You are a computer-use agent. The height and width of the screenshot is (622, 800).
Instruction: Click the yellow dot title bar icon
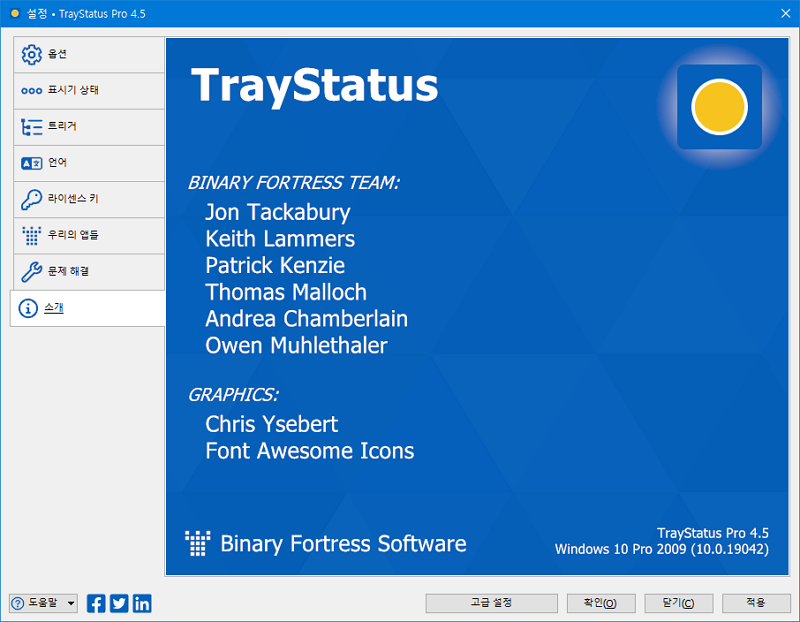click(15, 13)
